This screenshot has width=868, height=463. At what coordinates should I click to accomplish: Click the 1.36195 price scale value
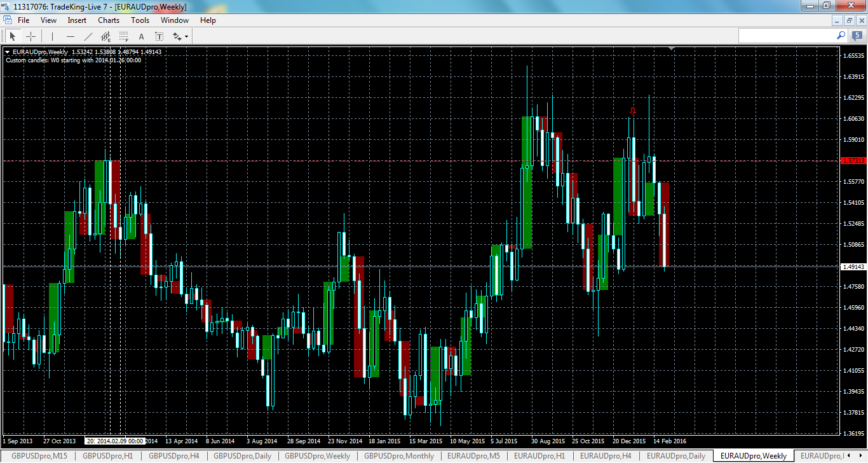pos(855,434)
